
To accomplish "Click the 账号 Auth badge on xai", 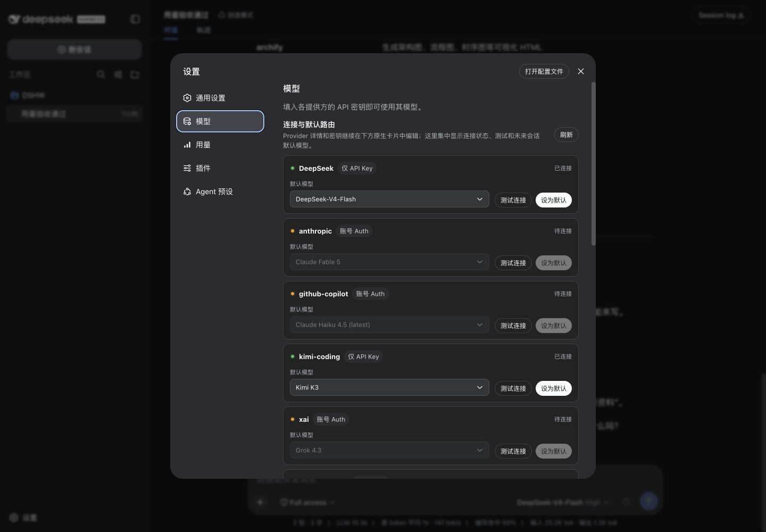I will pyautogui.click(x=331, y=419).
